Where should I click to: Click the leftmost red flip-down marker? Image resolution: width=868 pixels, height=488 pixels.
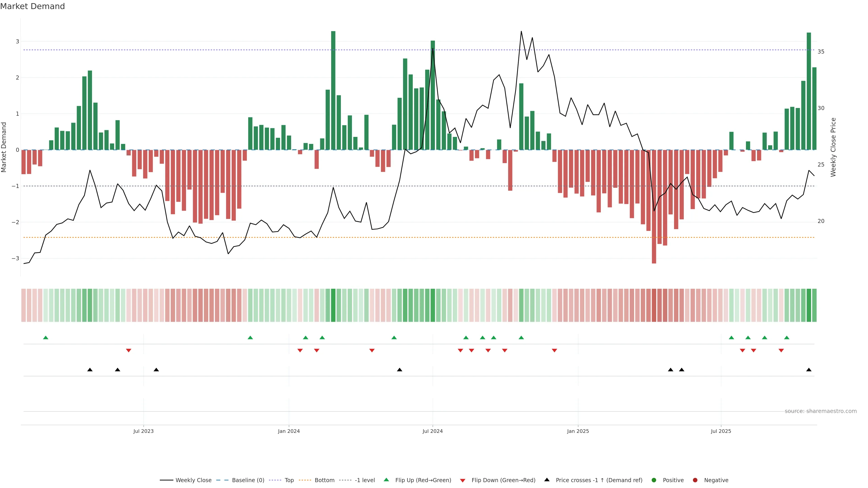point(128,350)
